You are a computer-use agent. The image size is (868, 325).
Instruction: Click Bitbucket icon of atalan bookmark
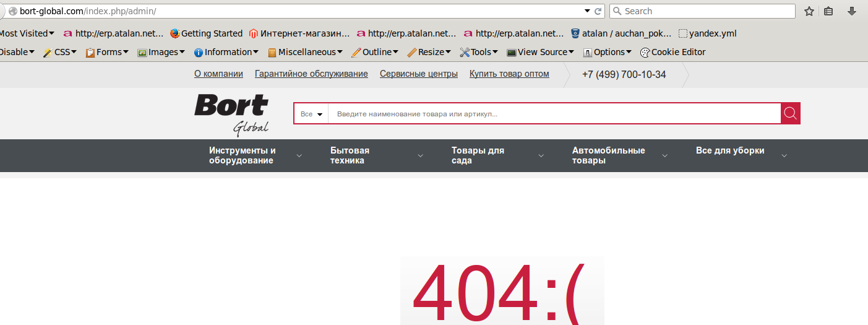(x=575, y=33)
